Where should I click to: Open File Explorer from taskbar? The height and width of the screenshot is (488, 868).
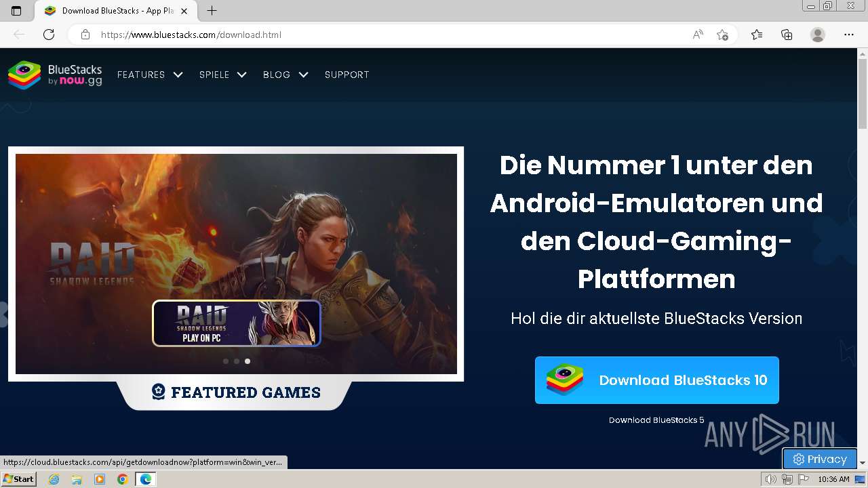pos(77,479)
